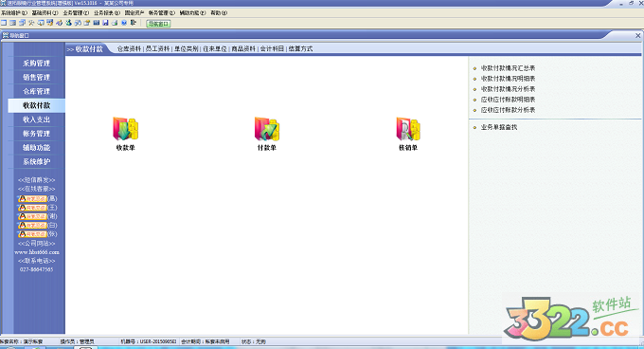
Task: Select 收入支出 in the left sidebar
Action: coord(37,119)
